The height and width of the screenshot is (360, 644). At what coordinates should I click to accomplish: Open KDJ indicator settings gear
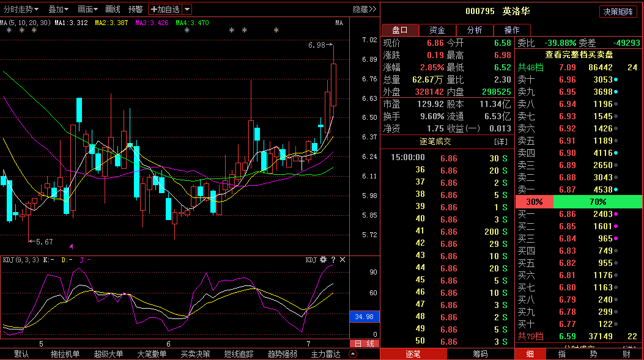(324, 260)
